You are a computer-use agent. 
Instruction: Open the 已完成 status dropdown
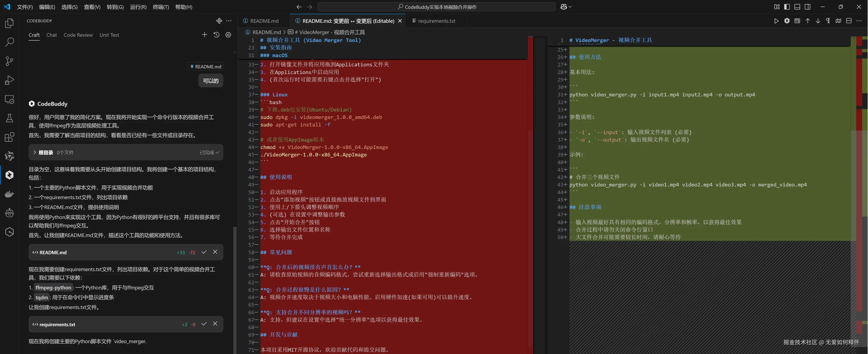point(209,152)
